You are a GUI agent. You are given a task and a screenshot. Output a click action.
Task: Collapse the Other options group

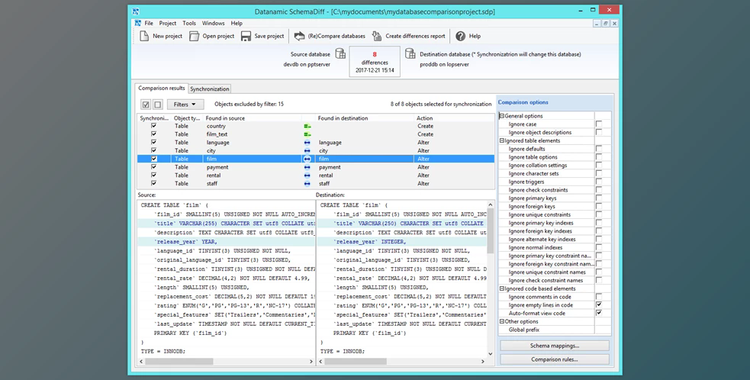pyautogui.click(x=502, y=322)
